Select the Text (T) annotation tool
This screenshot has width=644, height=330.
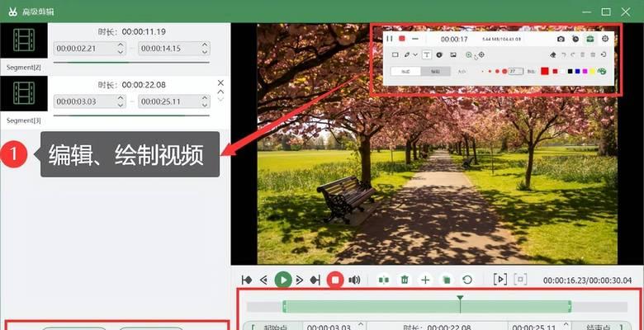click(x=427, y=54)
